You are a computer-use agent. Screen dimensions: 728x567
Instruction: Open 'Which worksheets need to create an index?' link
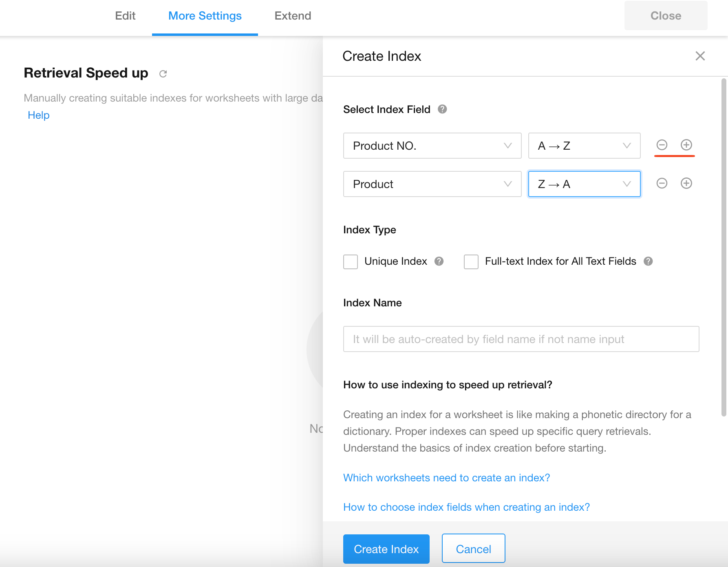coord(446,478)
